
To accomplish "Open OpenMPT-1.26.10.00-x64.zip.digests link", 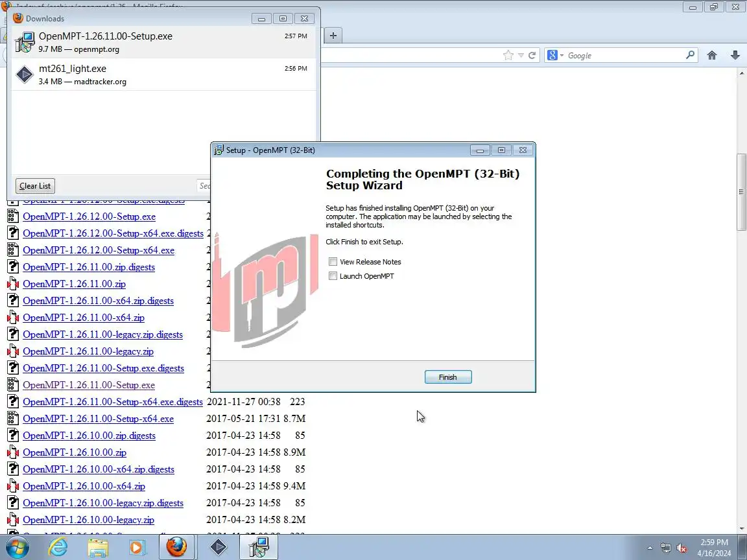I will [x=99, y=469].
